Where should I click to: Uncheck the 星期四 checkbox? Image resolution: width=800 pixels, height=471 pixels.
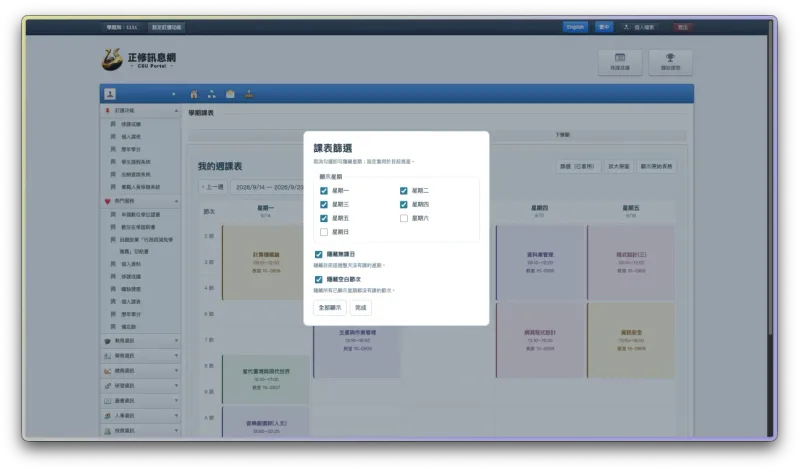(404, 205)
